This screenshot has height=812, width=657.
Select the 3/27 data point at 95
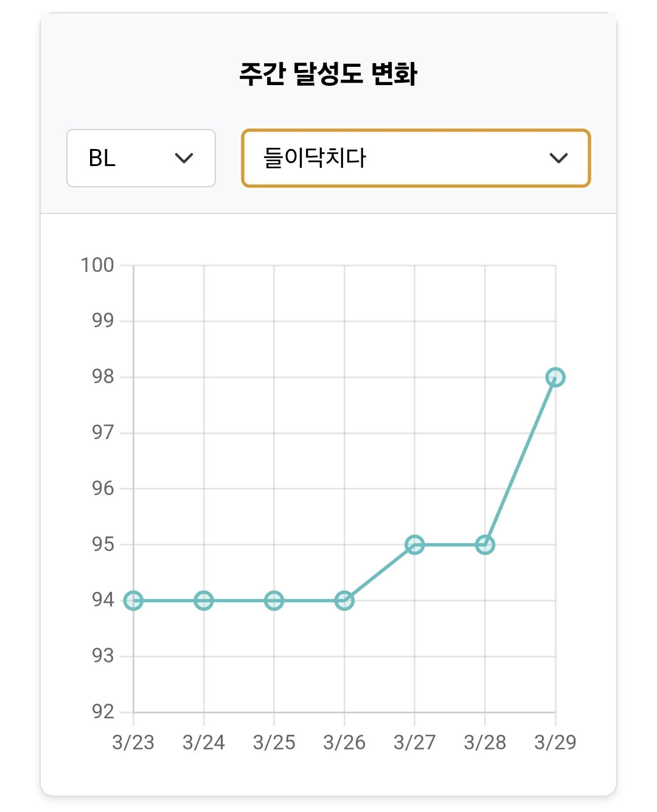(x=415, y=545)
